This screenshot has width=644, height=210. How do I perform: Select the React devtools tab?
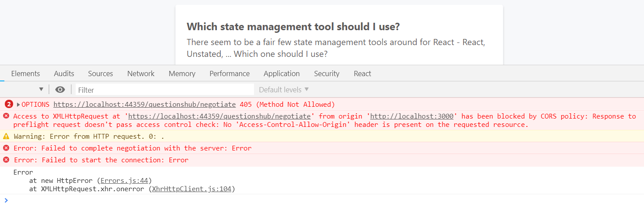[x=362, y=73]
